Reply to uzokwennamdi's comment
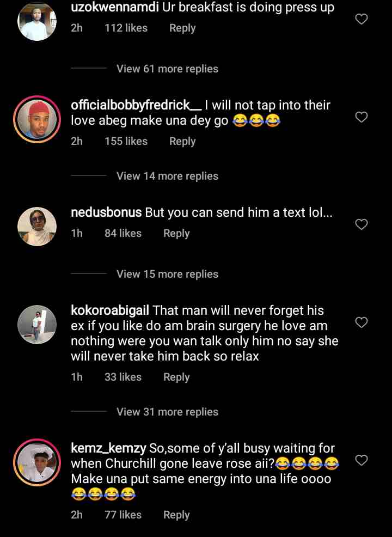 point(182,28)
